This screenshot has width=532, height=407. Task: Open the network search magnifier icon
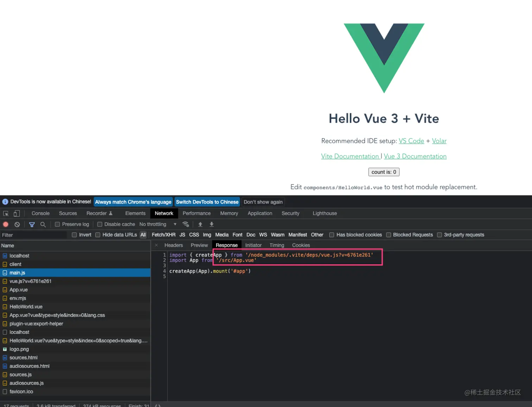coord(43,224)
